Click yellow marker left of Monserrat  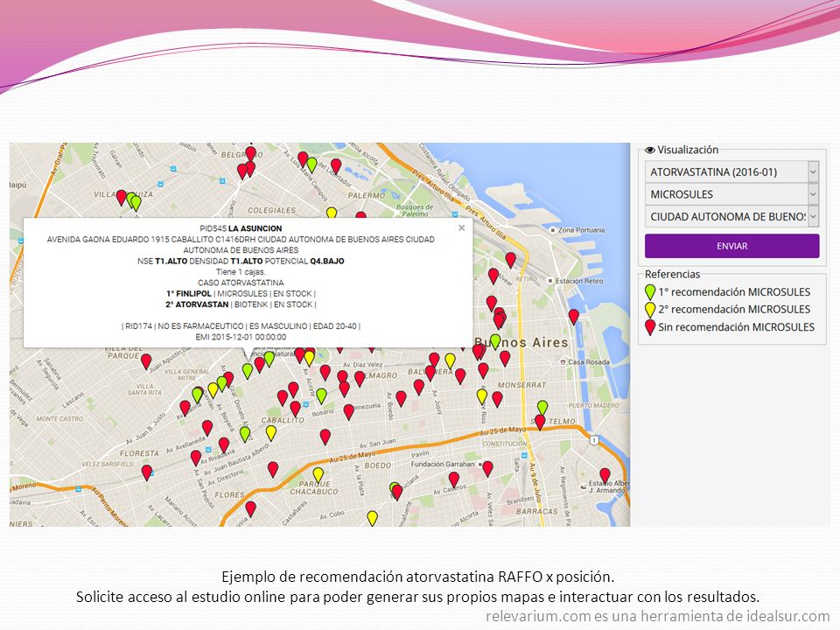coord(482,395)
